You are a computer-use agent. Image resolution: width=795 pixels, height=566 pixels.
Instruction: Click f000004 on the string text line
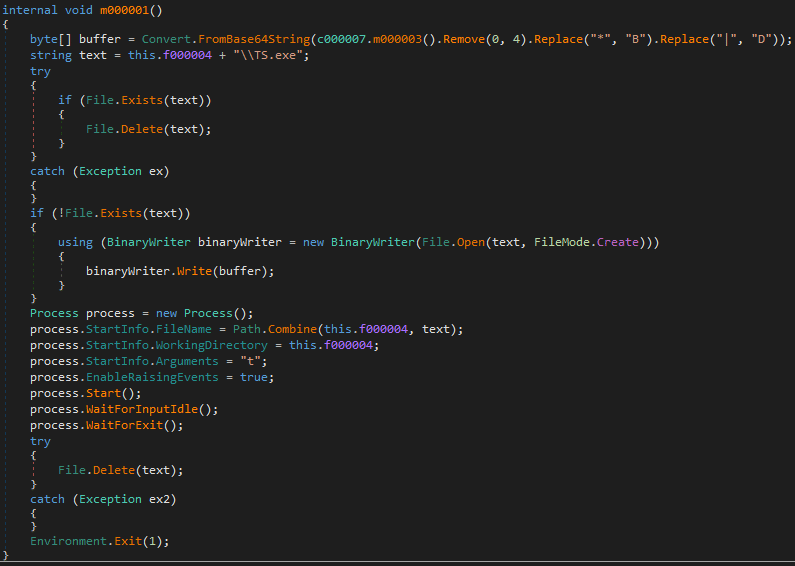pos(187,55)
